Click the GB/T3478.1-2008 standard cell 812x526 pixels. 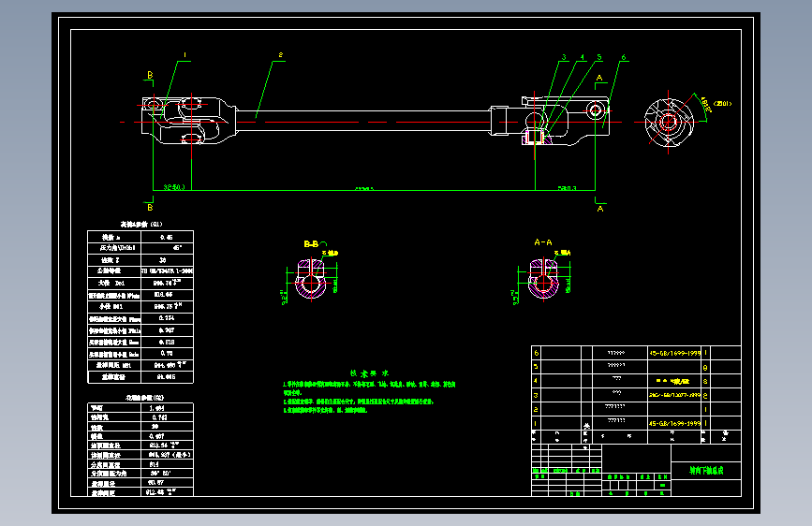coord(168,270)
